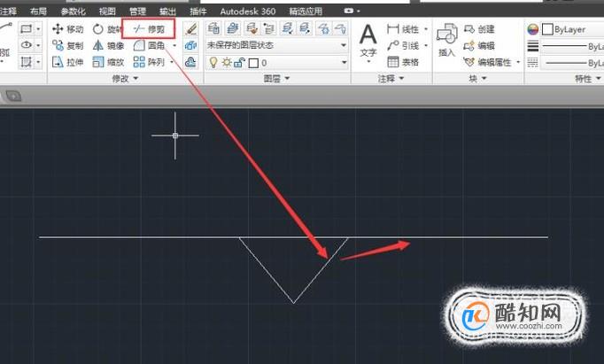
Task: Open the object color wheel picker
Action: (533, 29)
